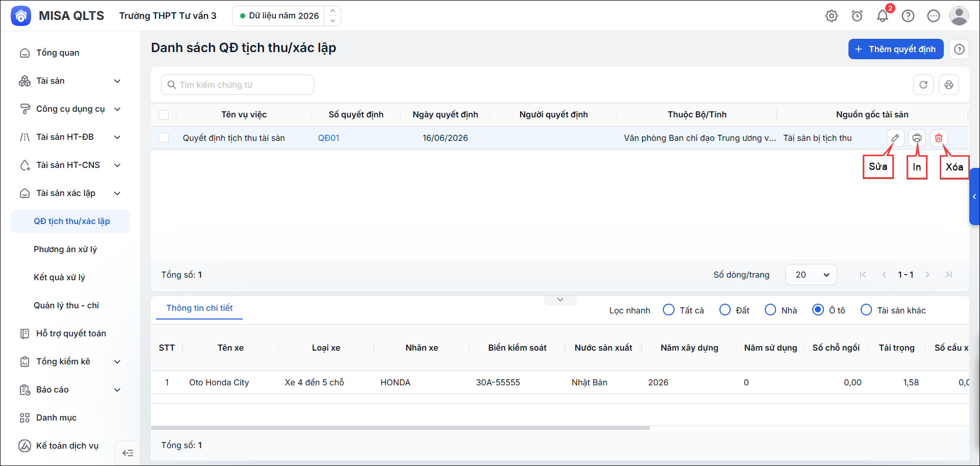Click the Thêm quyết định button
This screenshot has height=466, width=980.
pos(896,49)
